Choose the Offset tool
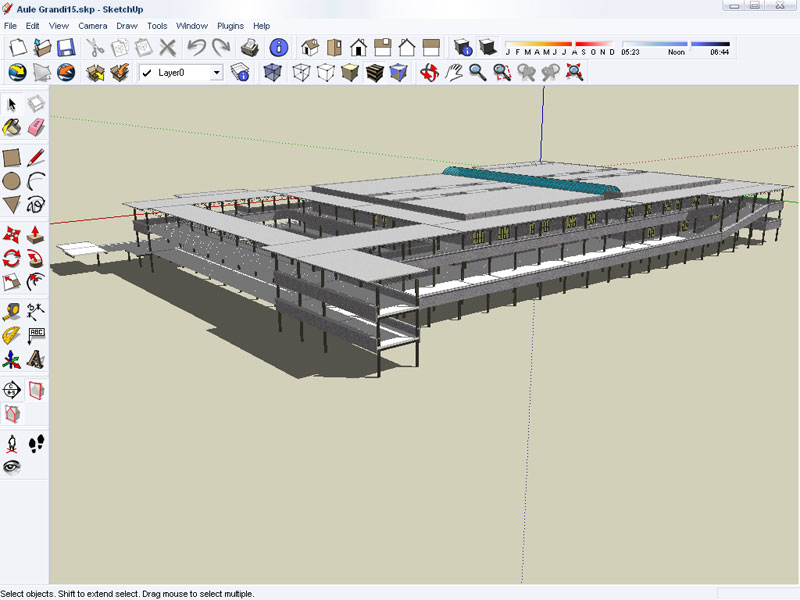The image size is (800, 600). click(36, 282)
